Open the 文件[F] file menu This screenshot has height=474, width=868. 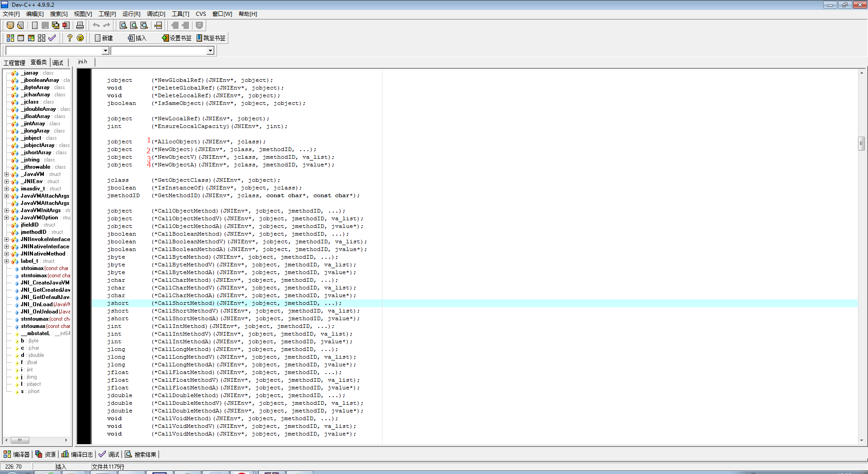tap(11, 14)
